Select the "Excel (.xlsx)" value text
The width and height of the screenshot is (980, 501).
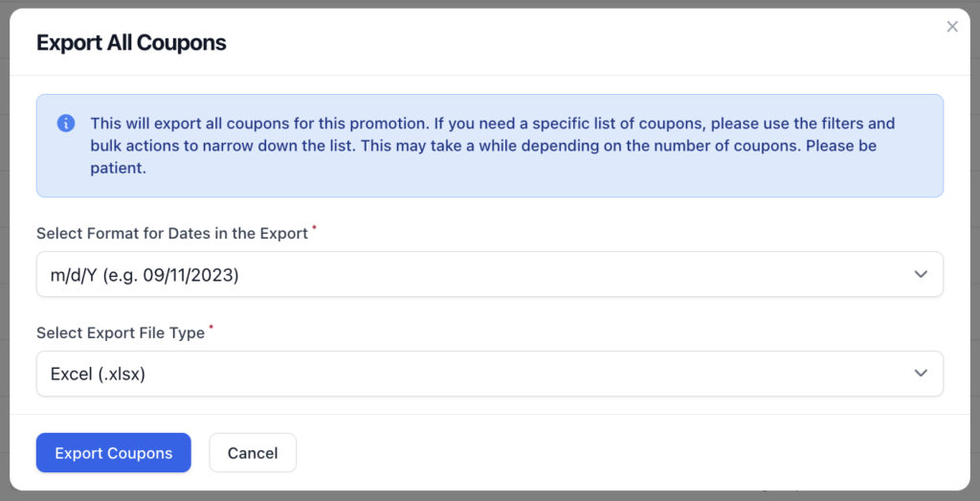point(98,374)
